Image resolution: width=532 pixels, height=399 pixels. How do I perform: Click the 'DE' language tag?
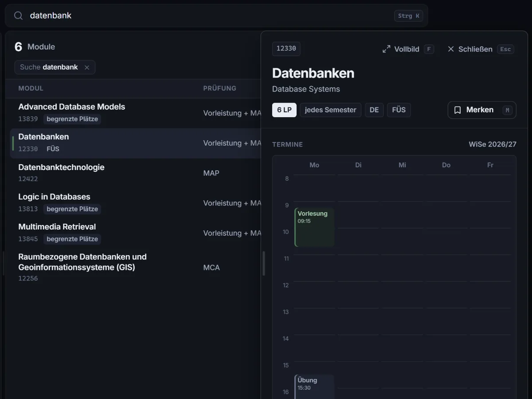tap(374, 110)
